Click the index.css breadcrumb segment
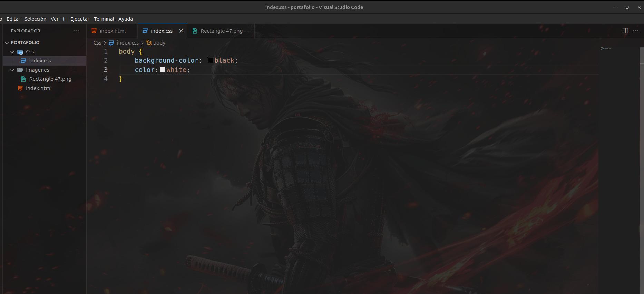This screenshot has height=294, width=644. click(x=128, y=43)
